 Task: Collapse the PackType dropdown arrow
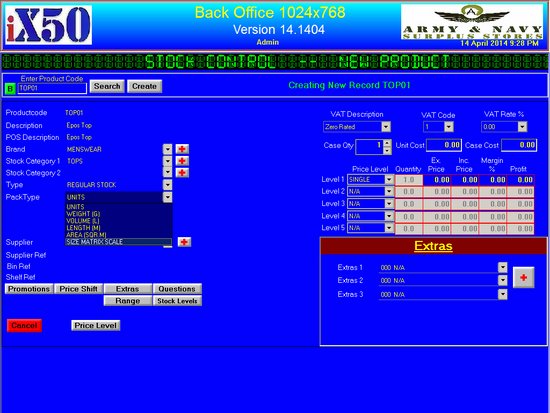(x=167, y=197)
